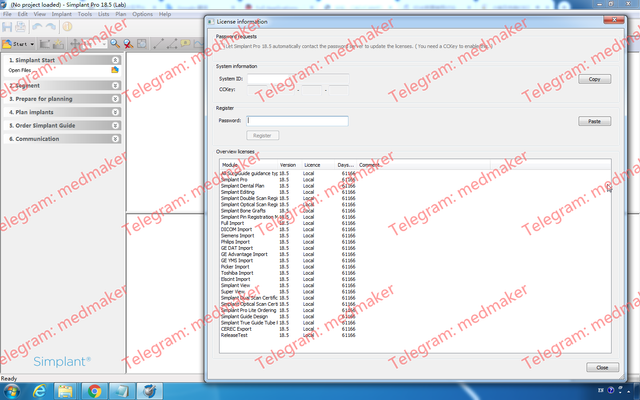Open the Implant menu

coord(61,14)
